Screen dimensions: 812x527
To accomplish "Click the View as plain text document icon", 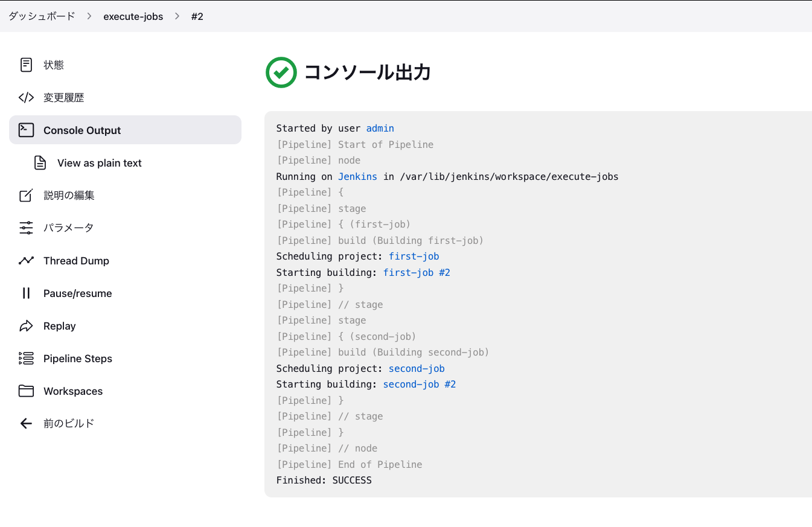I will (x=40, y=162).
